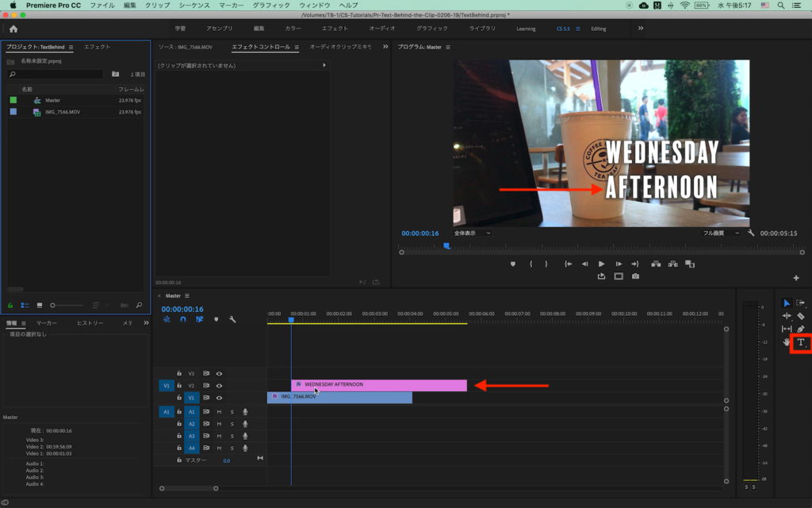Viewport: 812px width, 508px height.
Task: Open the カラー workspace
Action: coord(293,29)
